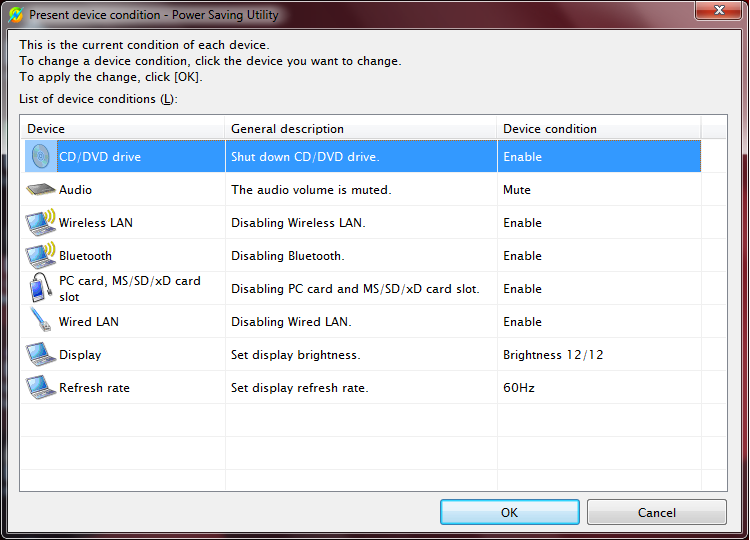Toggle the PC card slot Enable condition
Viewport: 750px width, 540px height.
coord(522,289)
